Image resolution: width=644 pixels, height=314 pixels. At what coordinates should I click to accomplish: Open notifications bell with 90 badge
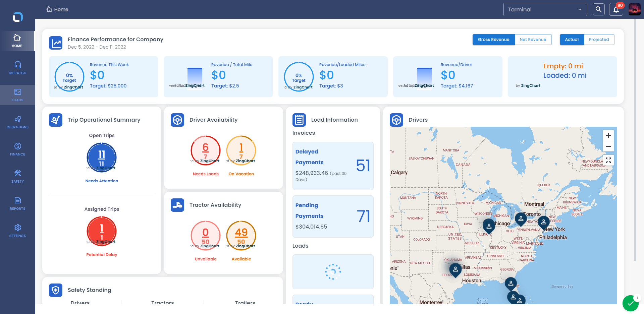(x=616, y=9)
